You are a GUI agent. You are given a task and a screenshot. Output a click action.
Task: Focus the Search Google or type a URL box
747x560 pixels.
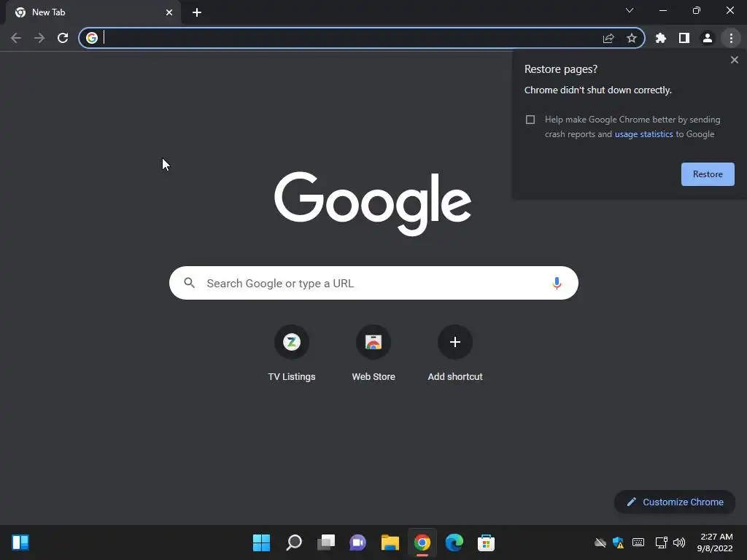[x=373, y=284]
